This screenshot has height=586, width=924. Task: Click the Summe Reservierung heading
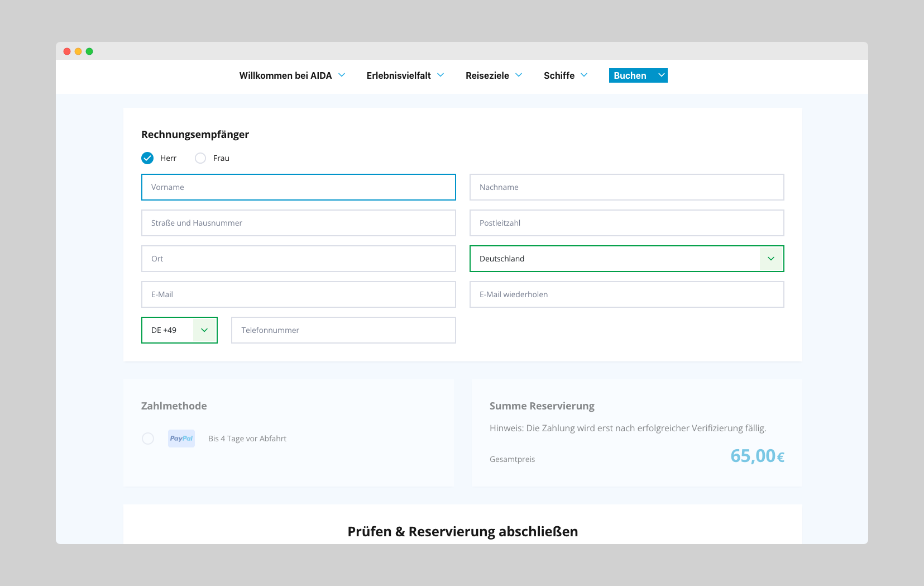542,406
